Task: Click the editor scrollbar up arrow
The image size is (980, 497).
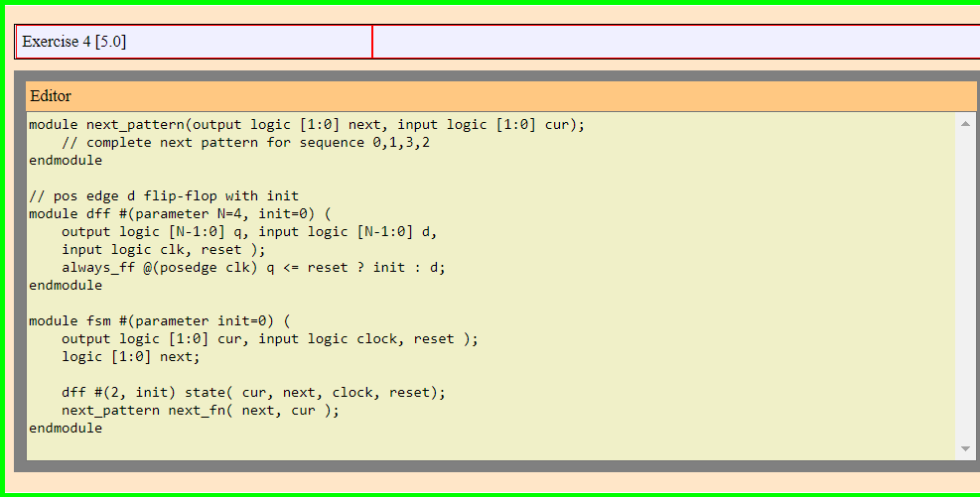Action: coord(965,124)
